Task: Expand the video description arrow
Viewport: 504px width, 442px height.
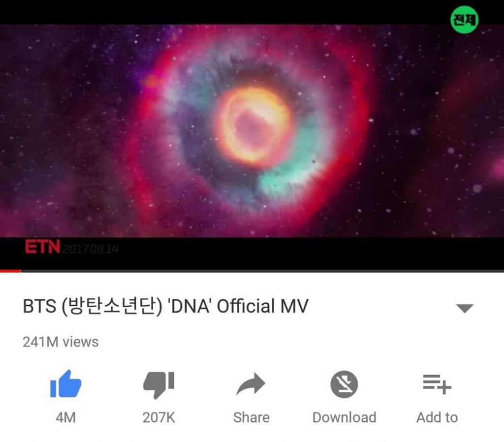Action: [465, 308]
